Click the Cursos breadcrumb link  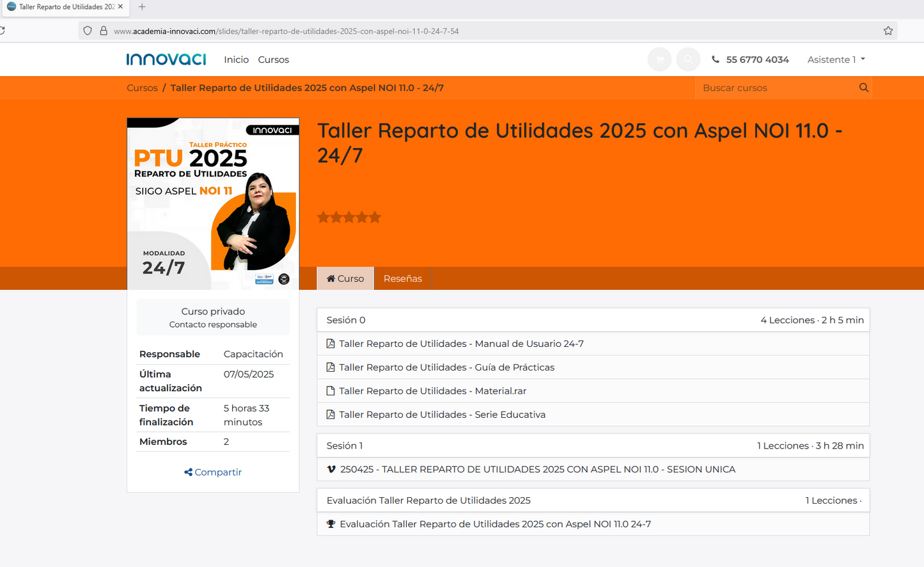click(142, 88)
